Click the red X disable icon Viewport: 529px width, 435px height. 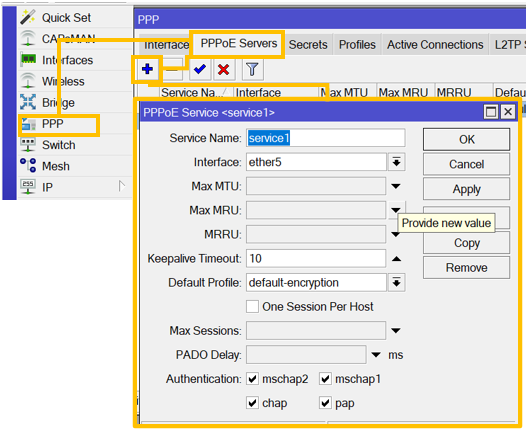(x=224, y=70)
